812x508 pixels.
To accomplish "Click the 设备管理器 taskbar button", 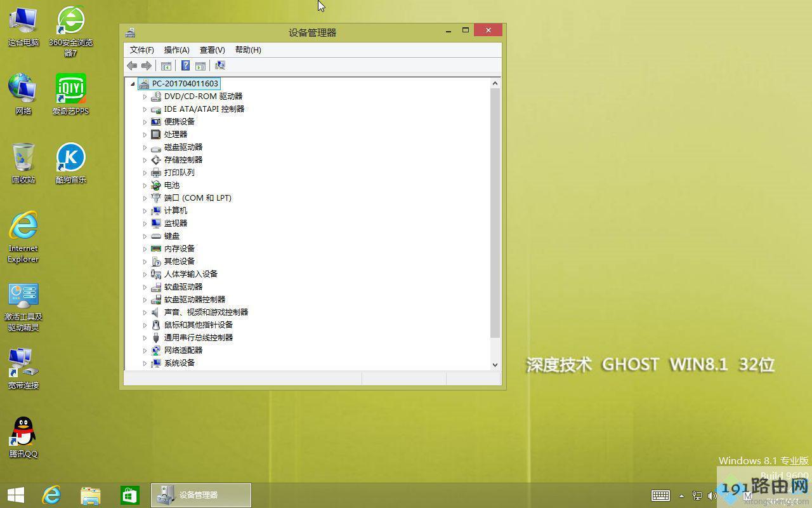I will point(201,495).
